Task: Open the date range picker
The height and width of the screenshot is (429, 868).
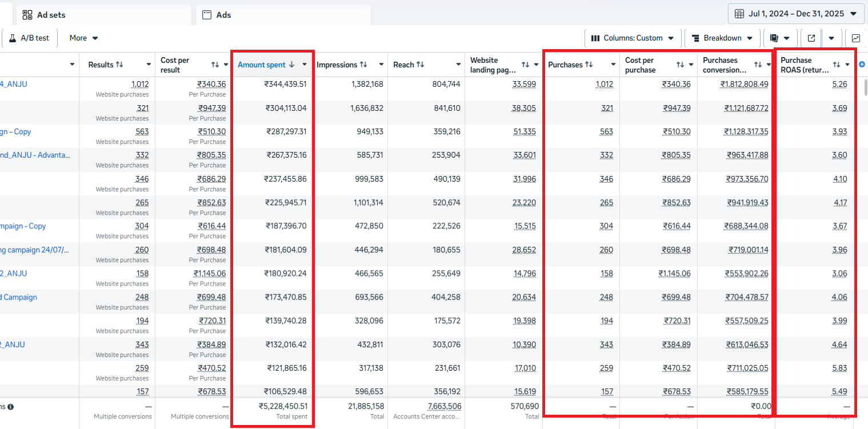Action: click(x=795, y=14)
